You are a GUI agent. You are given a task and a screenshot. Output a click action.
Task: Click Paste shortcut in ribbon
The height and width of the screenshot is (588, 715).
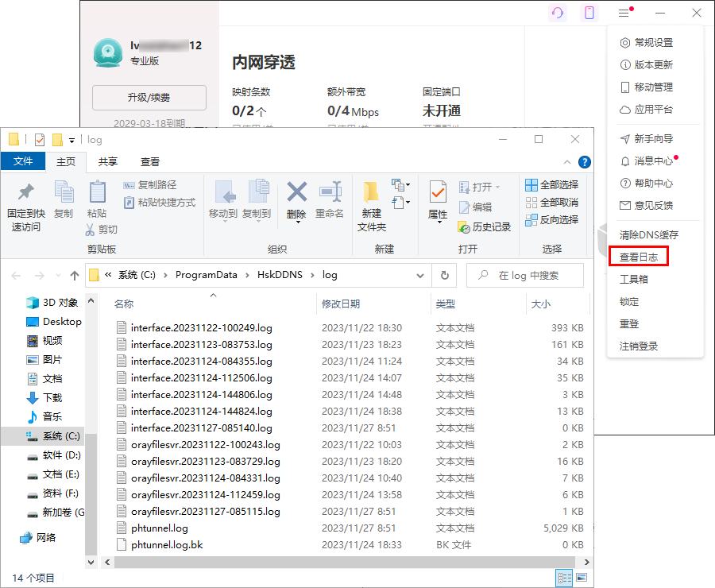(x=160, y=202)
